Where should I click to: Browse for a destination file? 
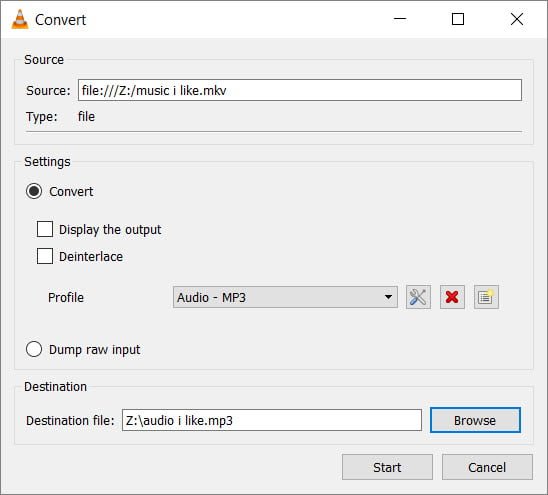(475, 420)
